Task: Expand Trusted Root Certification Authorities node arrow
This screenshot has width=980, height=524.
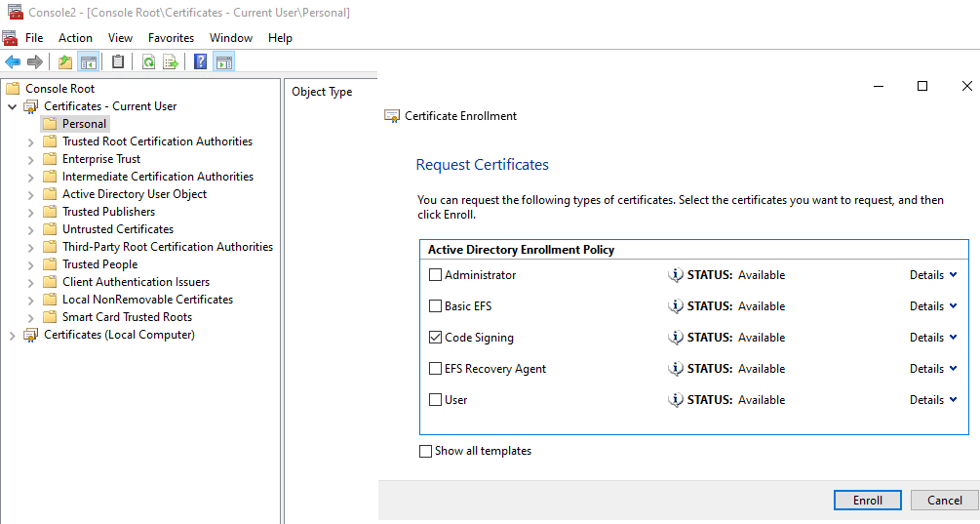Action: pos(30,142)
